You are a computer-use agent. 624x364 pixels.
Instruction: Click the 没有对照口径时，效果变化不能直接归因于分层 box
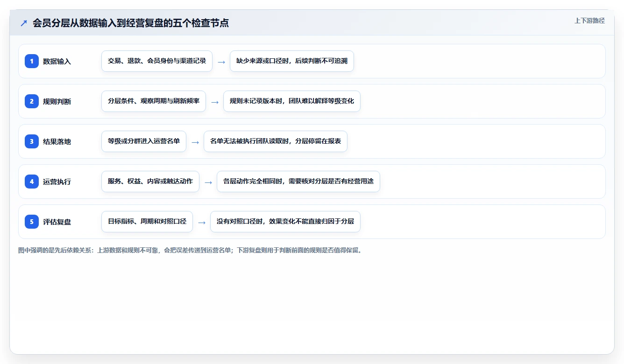coord(285,222)
